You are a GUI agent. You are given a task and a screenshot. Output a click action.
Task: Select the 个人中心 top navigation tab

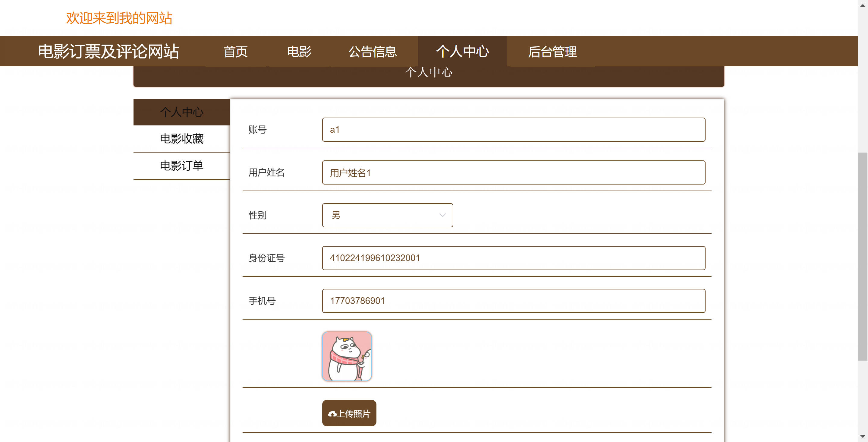[462, 52]
